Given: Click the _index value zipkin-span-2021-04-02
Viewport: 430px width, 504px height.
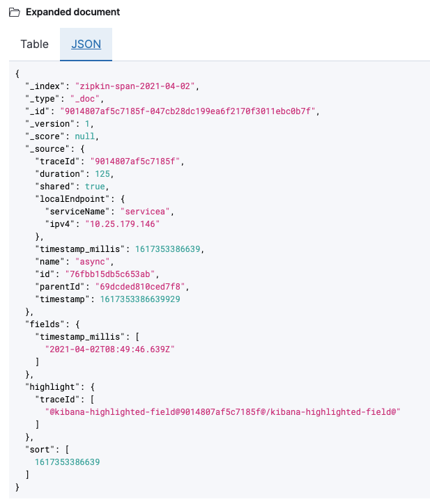Looking at the screenshot, I should [135, 86].
